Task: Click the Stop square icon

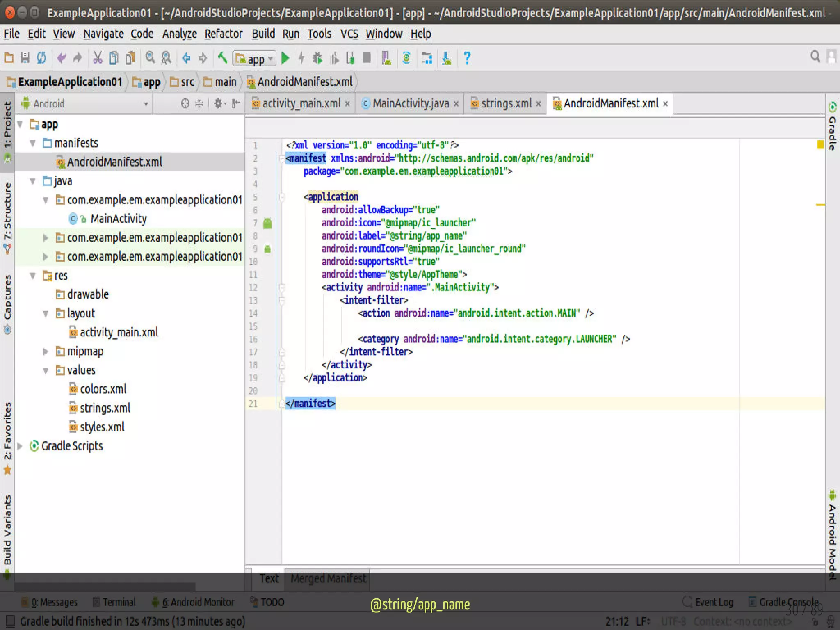Action: [x=367, y=58]
